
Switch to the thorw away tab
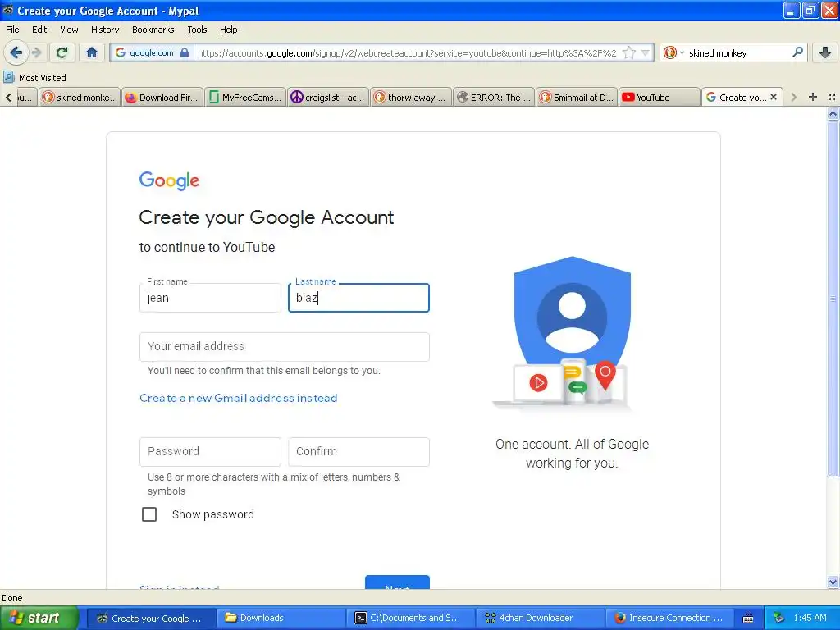coord(411,97)
